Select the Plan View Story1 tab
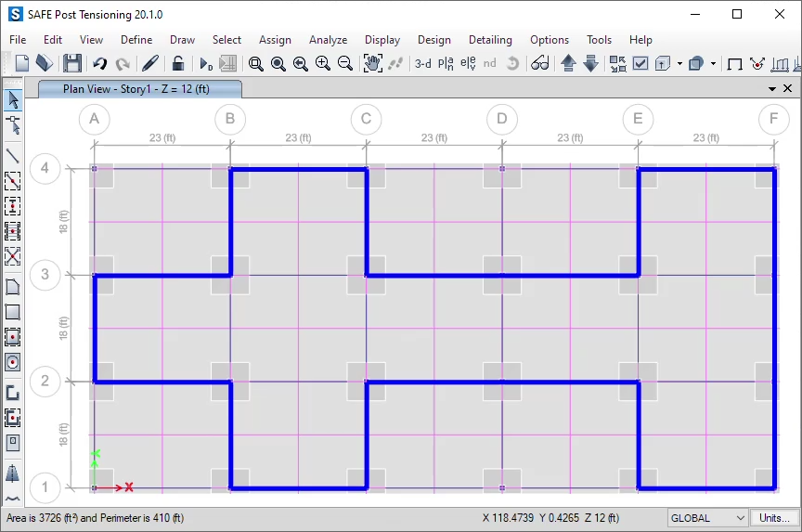802x532 pixels. pos(138,89)
